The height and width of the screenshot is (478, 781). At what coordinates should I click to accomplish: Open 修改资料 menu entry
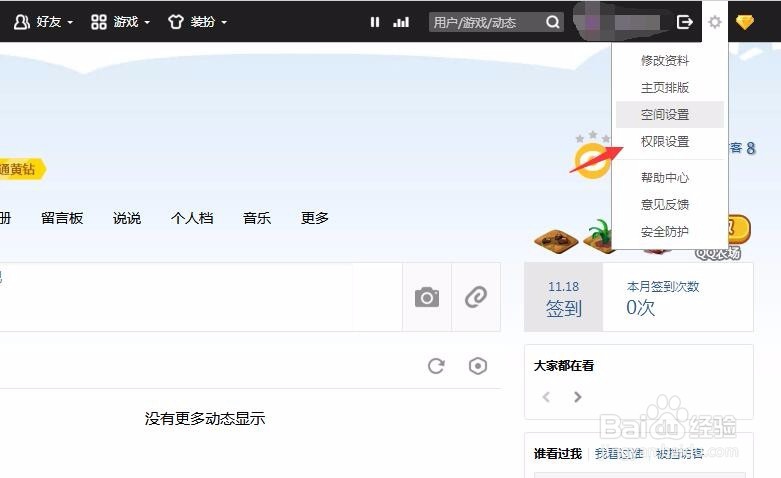pyautogui.click(x=665, y=61)
